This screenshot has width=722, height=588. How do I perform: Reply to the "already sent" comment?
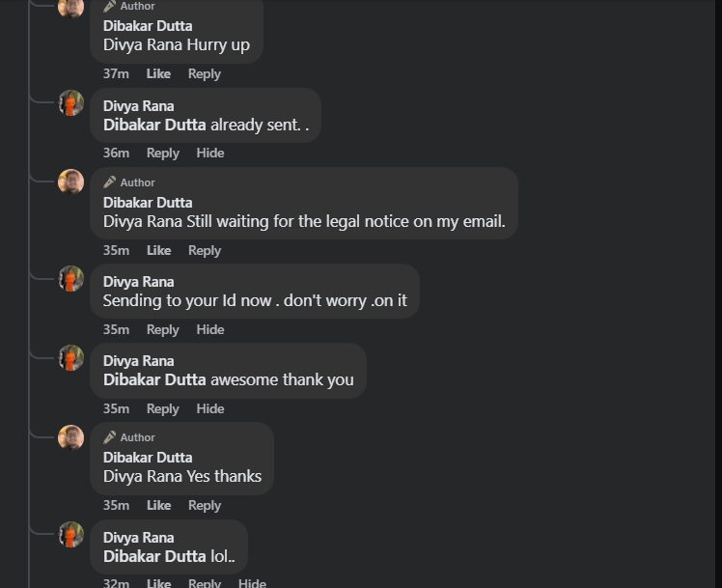click(162, 153)
